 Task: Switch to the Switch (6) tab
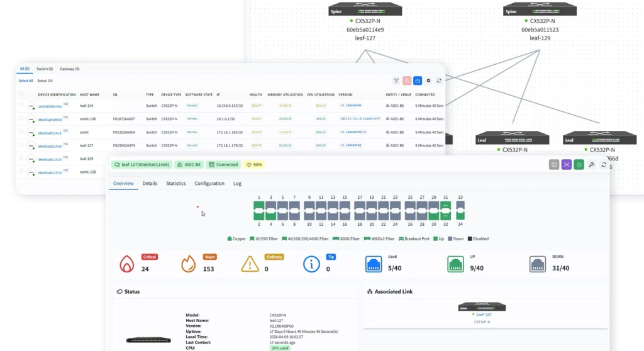45,69
